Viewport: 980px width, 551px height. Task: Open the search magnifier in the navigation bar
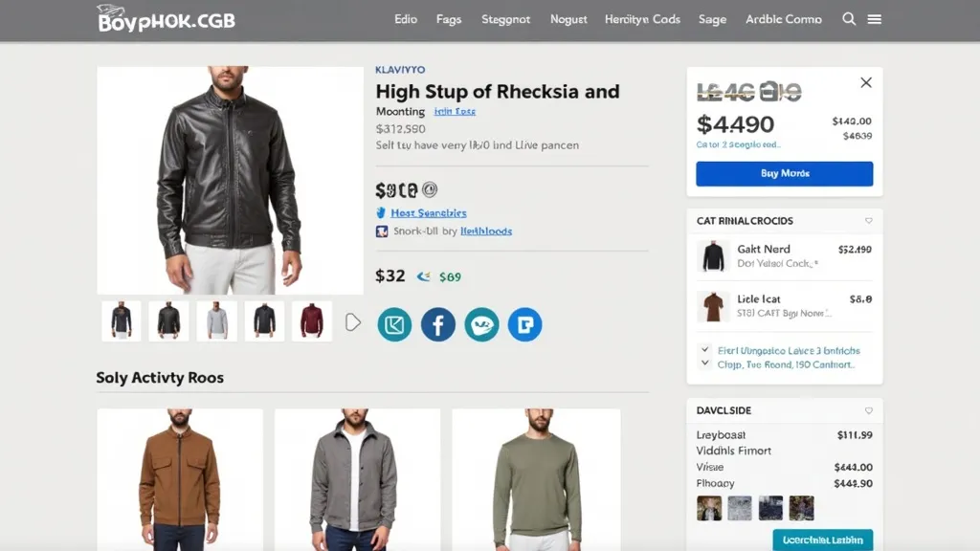[849, 18]
